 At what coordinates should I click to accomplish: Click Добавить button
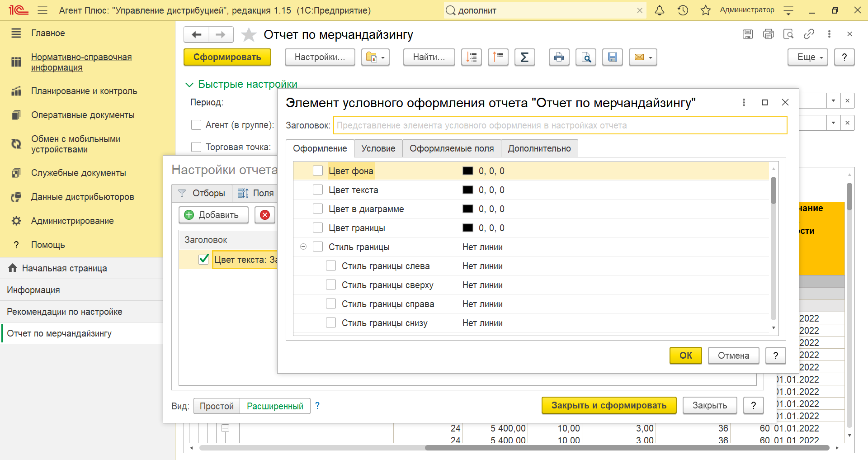point(214,215)
